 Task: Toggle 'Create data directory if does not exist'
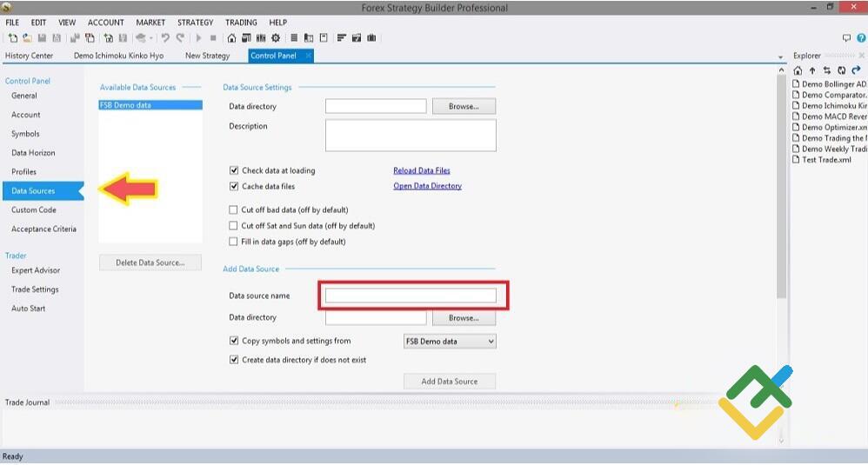(234, 360)
